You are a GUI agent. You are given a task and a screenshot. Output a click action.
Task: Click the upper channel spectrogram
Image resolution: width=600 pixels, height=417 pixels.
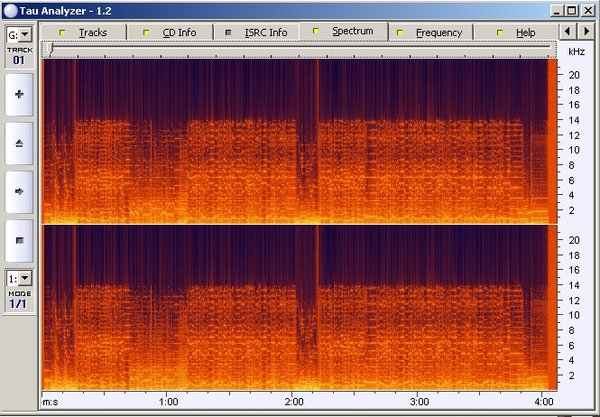pyautogui.click(x=299, y=141)
